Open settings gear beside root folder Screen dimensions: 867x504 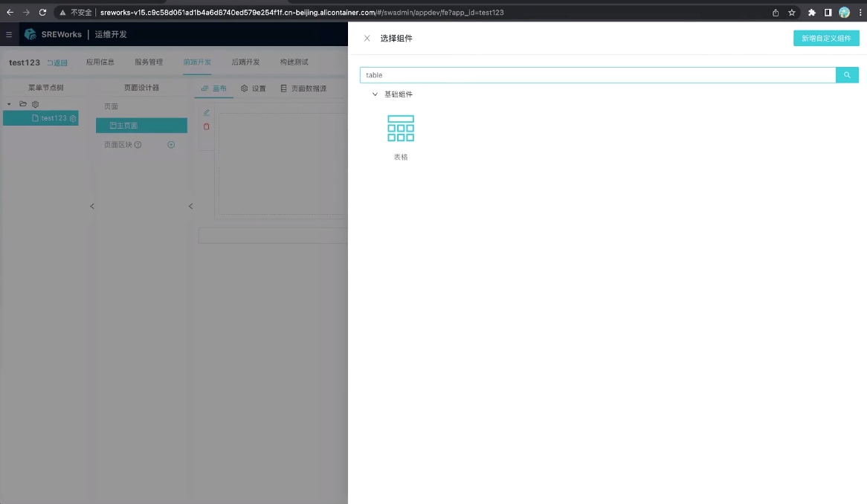(x=35, y=104)
